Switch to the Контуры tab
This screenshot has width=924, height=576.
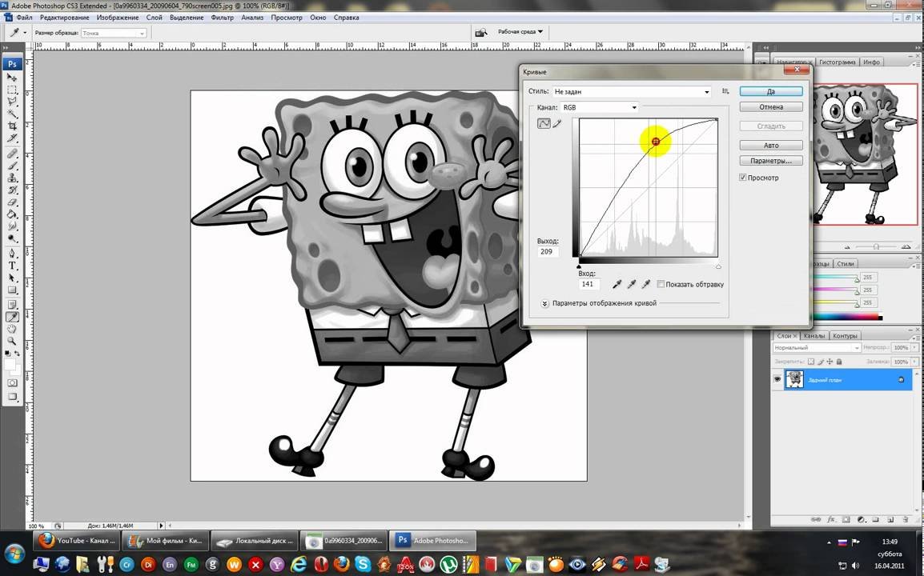tap(845, 336)
